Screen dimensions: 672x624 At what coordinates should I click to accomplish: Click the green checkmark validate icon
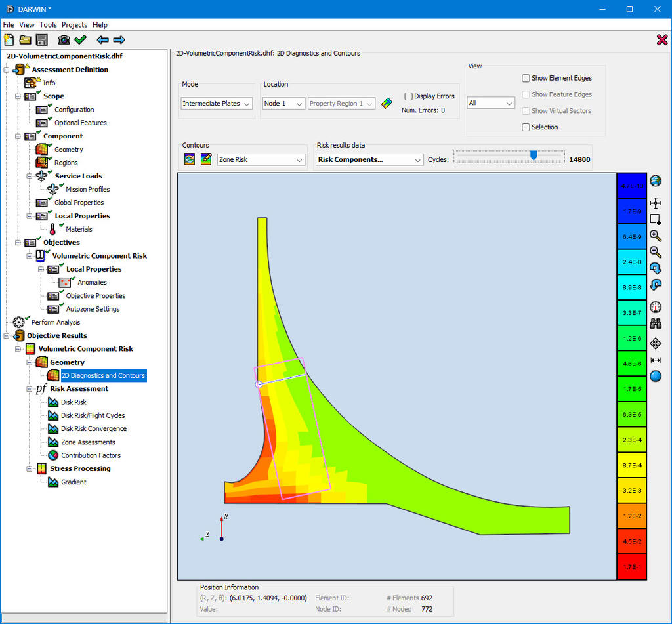click(81, 40)
